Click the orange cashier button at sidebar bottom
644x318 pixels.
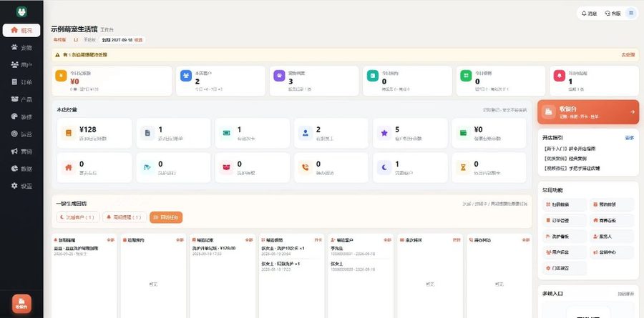tap(21, 304)
